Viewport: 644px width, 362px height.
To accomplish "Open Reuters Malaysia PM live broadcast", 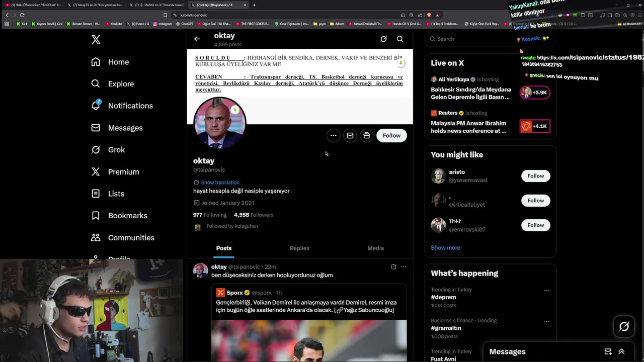I will point(491,123).
